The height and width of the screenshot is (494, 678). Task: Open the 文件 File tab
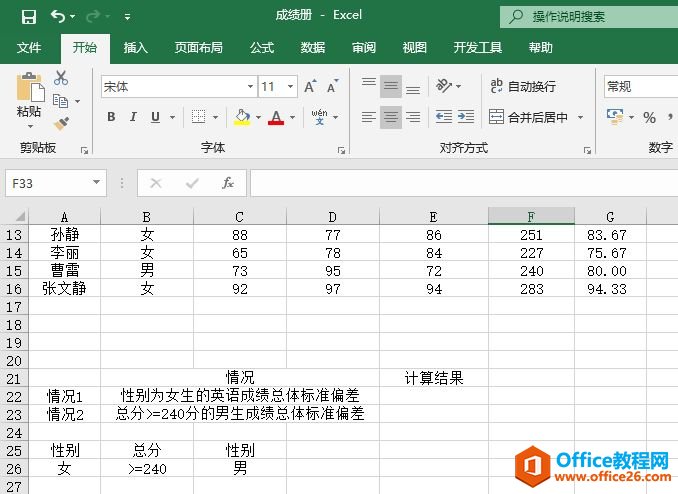(x=29, y=48)
